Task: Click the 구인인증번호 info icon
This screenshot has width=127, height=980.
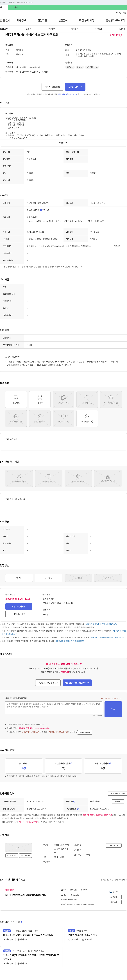Action: pyautogui.click(x=78, y=809)
